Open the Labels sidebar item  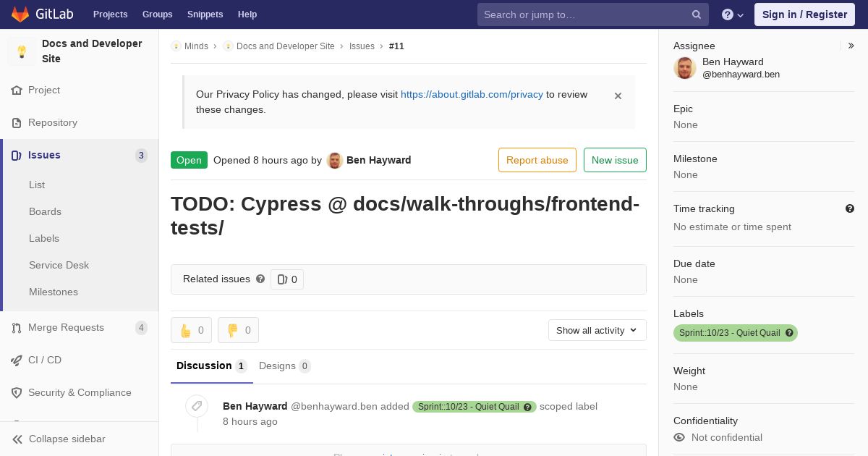tap(44, 238)
